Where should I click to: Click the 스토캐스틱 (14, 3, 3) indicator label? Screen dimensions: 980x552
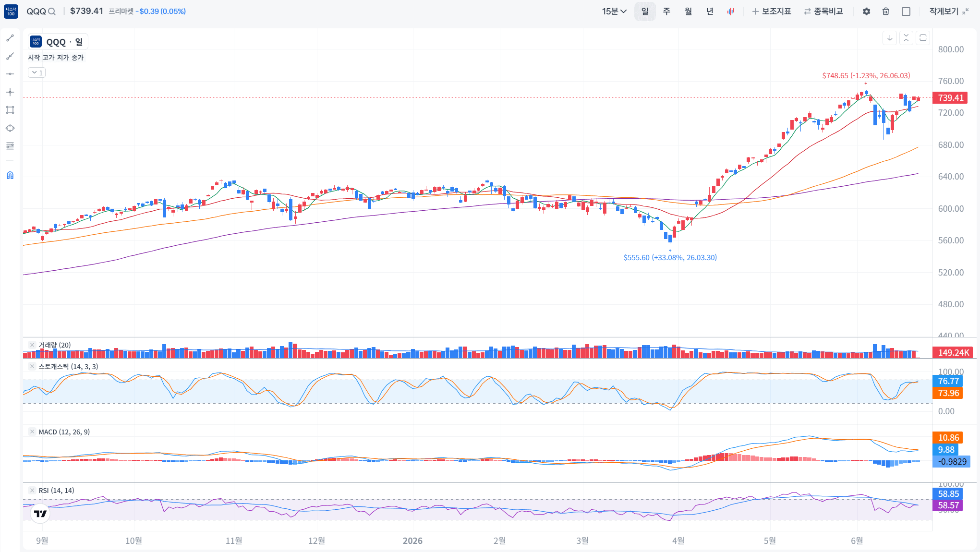coord(68,367)
